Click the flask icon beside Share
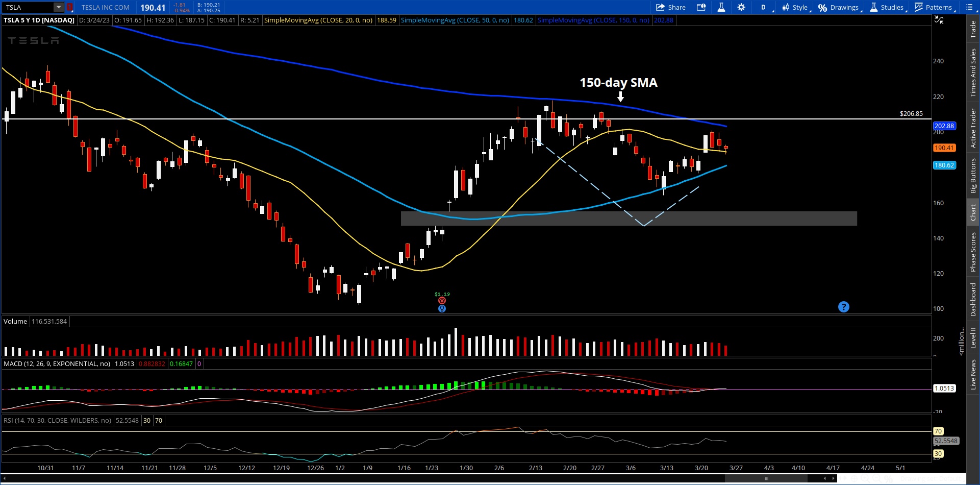980x485 pixels. [x=721, y=7]
